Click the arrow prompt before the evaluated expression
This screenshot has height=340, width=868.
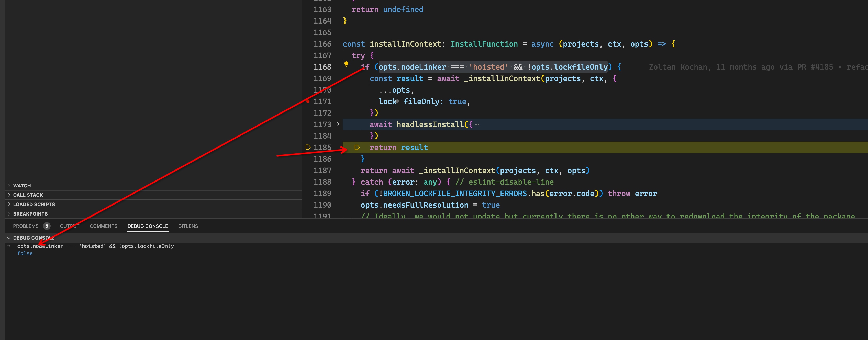8,246
